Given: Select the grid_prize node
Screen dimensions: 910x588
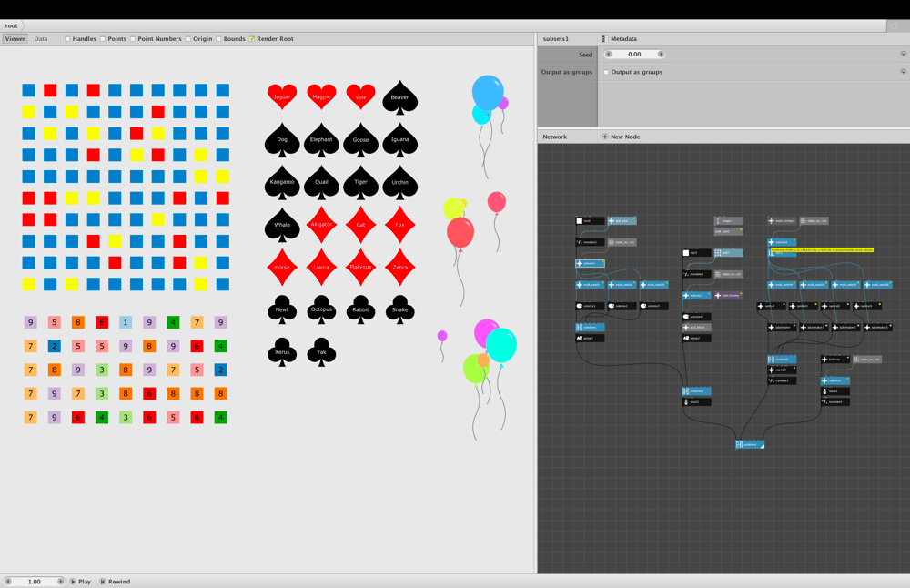Looking at the screenshot, I should [622, 220].
